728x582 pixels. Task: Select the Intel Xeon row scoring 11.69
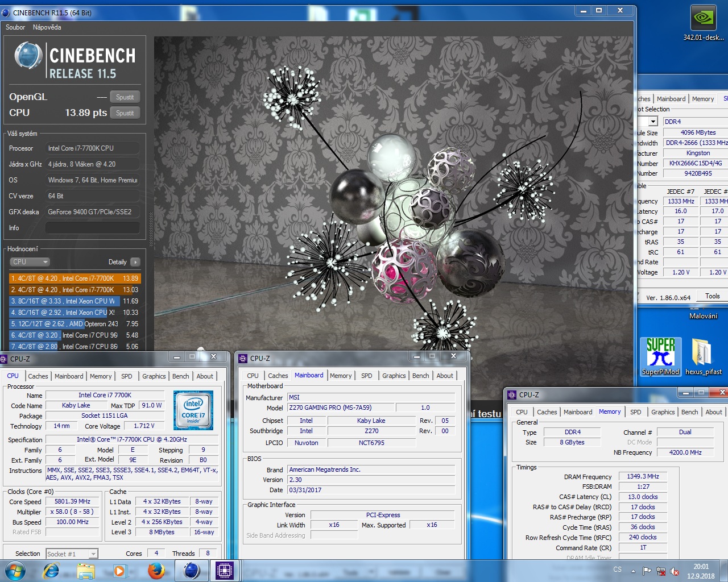pos(75,301)
